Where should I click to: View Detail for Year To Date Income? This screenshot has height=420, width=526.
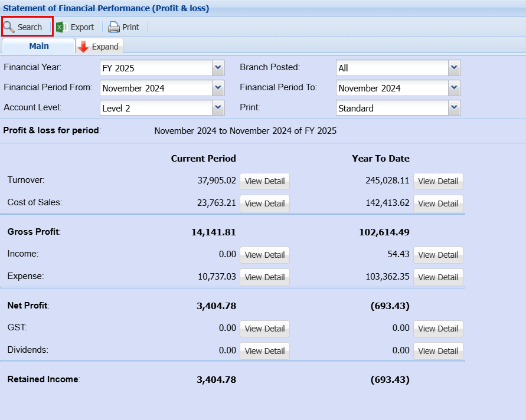[x=438, y=255]
